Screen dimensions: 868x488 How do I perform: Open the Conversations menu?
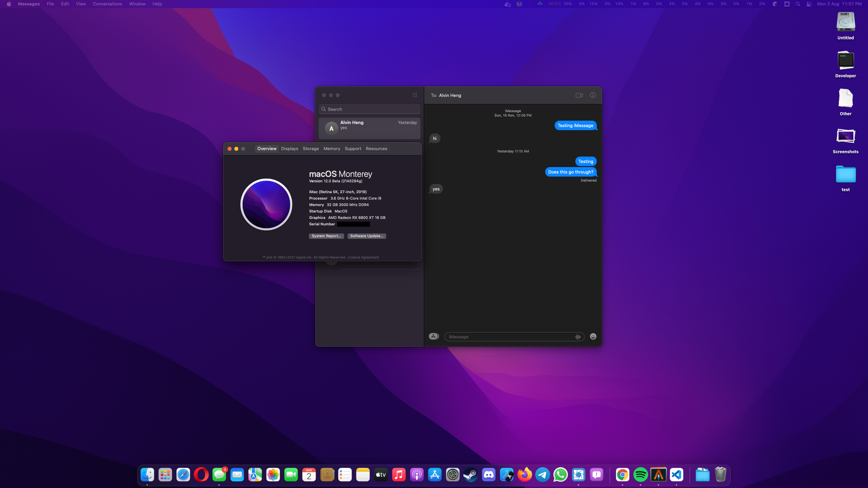[x=107, y=4]
